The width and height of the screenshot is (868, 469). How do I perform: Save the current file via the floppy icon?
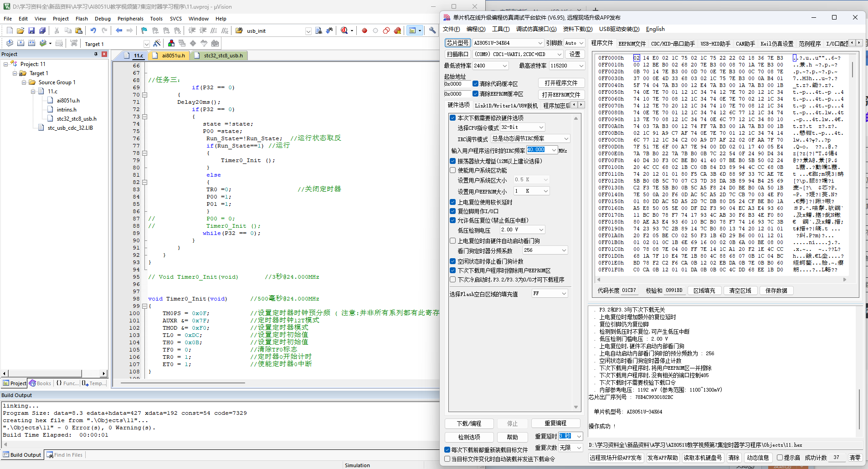(31, 31)
